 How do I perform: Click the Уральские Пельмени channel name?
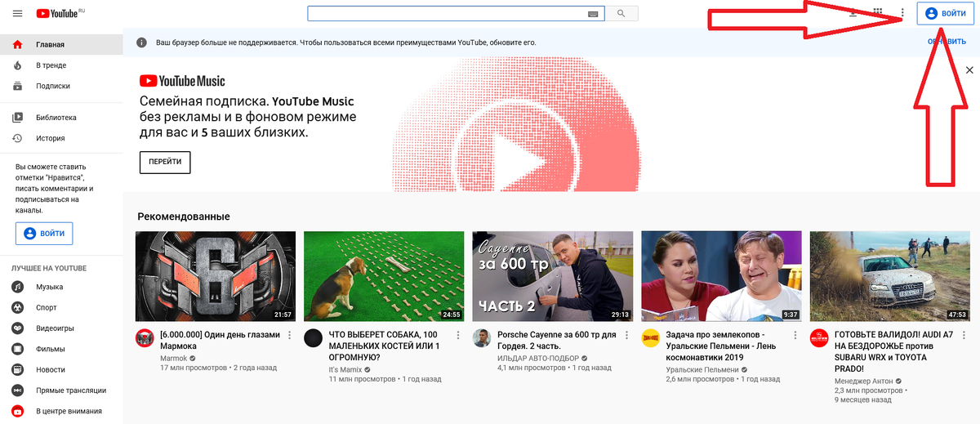703,369
